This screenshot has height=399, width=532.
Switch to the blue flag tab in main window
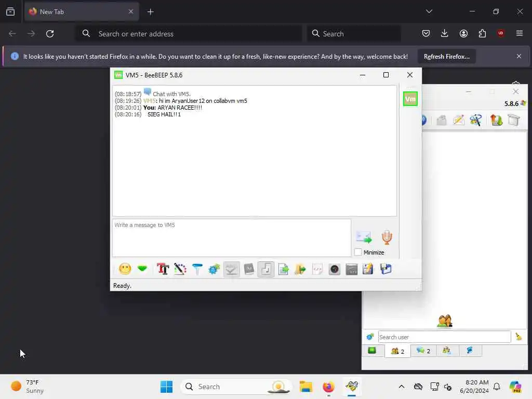(470, 351)
